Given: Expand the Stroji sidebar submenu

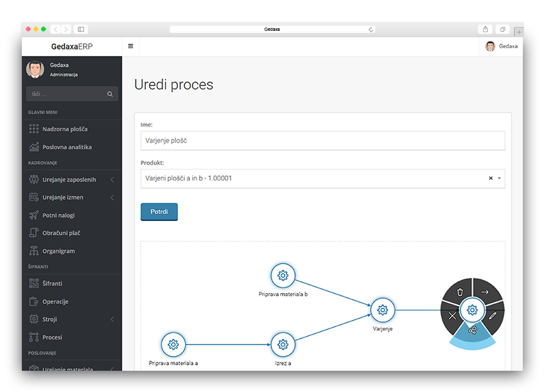Looking at the screenshot, I should 112,319.
